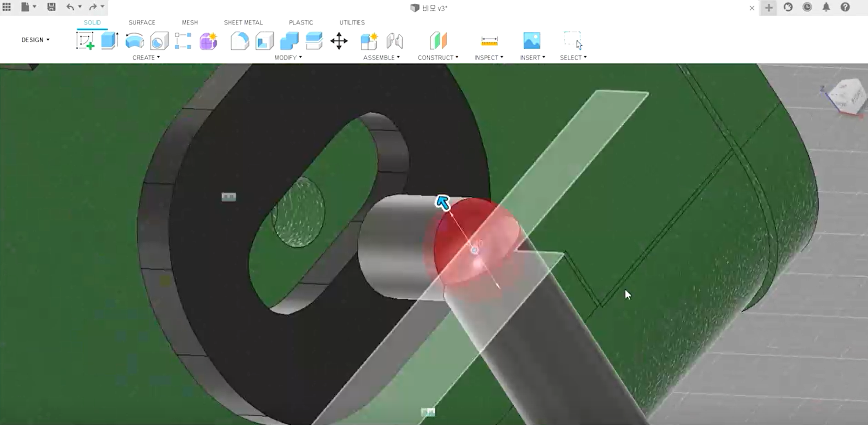Switch to the SURFACE tab

(x=142, y=22)
